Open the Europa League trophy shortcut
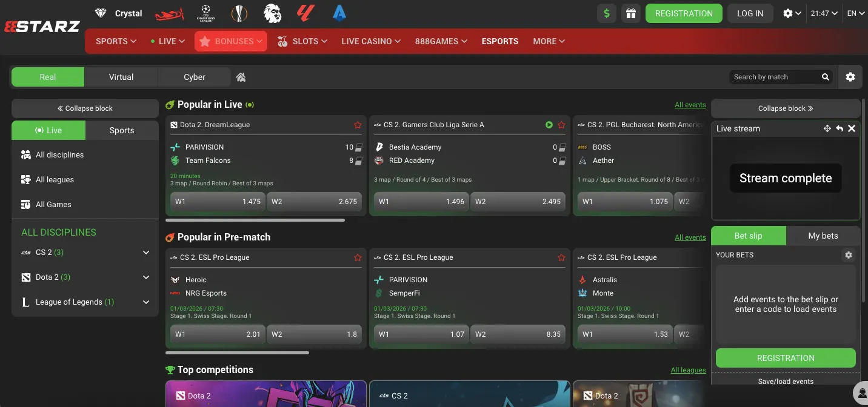Image resolution: width=868 pixels, height=407 pixels. click(x=239, y=13)
